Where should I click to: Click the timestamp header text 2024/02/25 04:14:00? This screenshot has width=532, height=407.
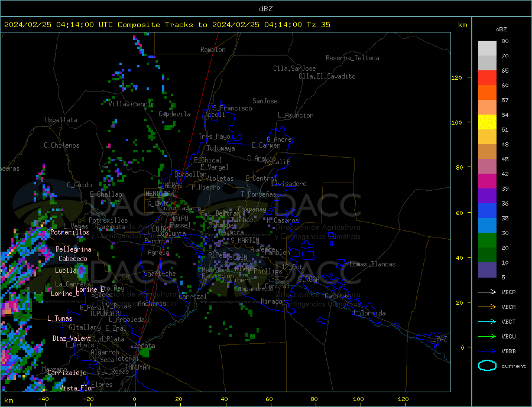[x=49, y=25]
